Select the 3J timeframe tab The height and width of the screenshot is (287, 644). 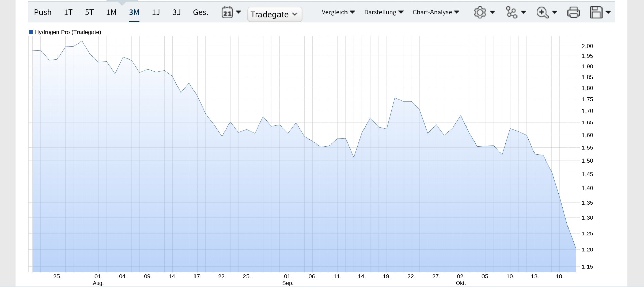(176, 12)
